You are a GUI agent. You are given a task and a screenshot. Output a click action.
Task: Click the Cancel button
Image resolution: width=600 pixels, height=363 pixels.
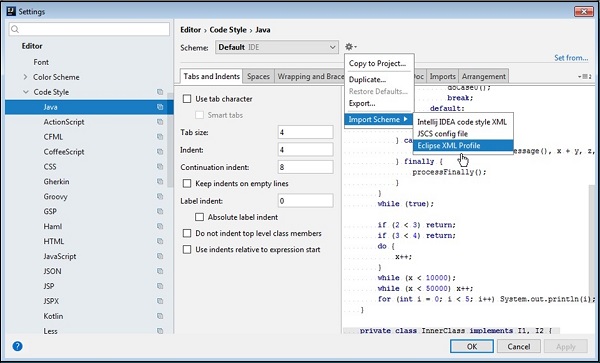(x=518, y=347)
